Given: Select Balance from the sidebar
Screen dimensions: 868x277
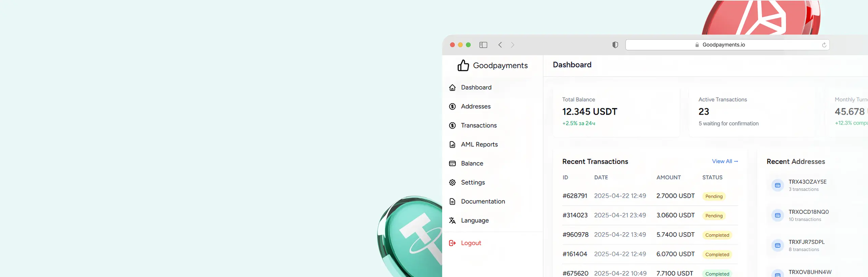Looking at the screenshot, I should point(472,164).
